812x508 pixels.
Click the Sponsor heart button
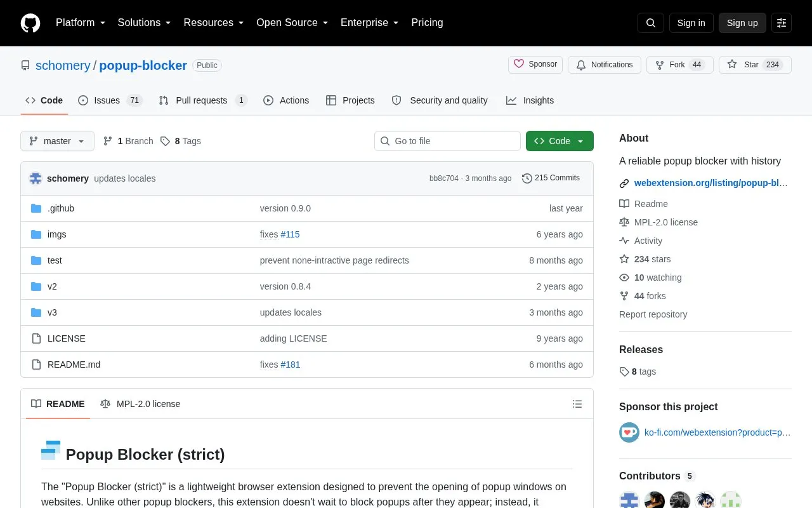535,65
